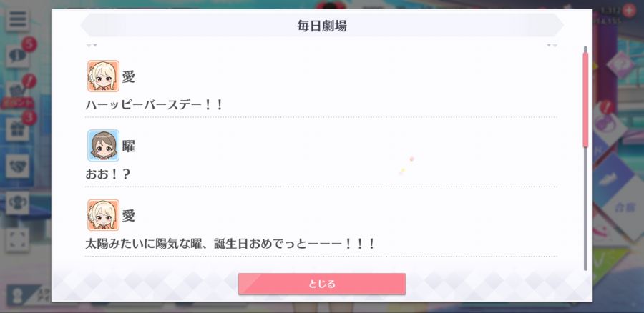The height and width of the screenshot is (313, 644).
Task: Click 愛's avatar beside birthday greeting message
Action: [103, 215]
